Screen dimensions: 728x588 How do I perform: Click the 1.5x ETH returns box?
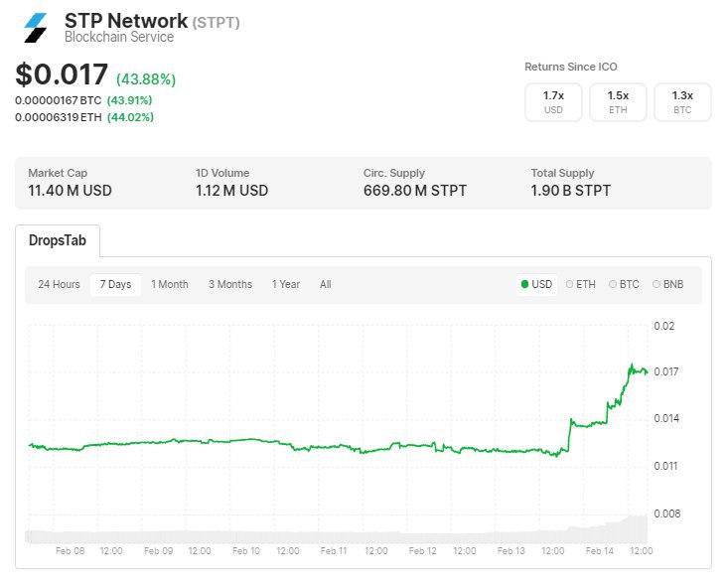point(618,102)
